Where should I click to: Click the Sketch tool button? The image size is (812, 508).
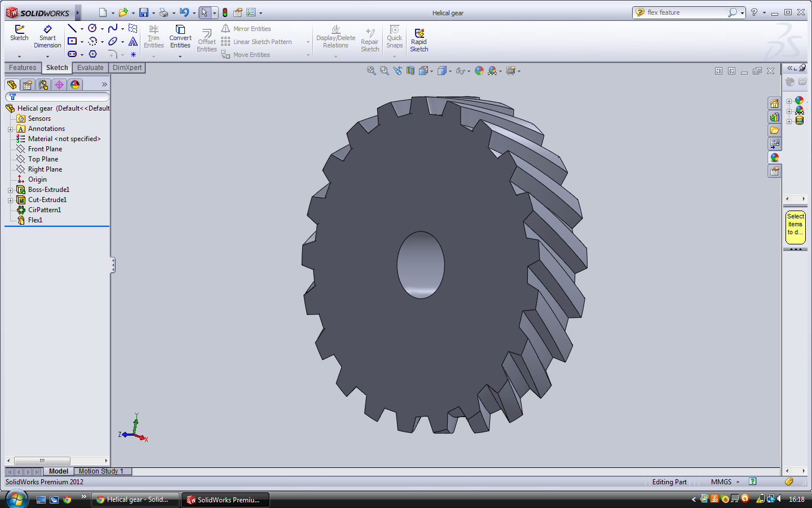[x=19, y=33]
